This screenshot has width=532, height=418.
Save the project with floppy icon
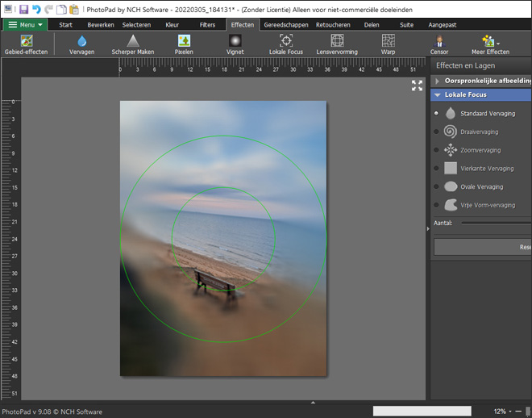[23, 9]
